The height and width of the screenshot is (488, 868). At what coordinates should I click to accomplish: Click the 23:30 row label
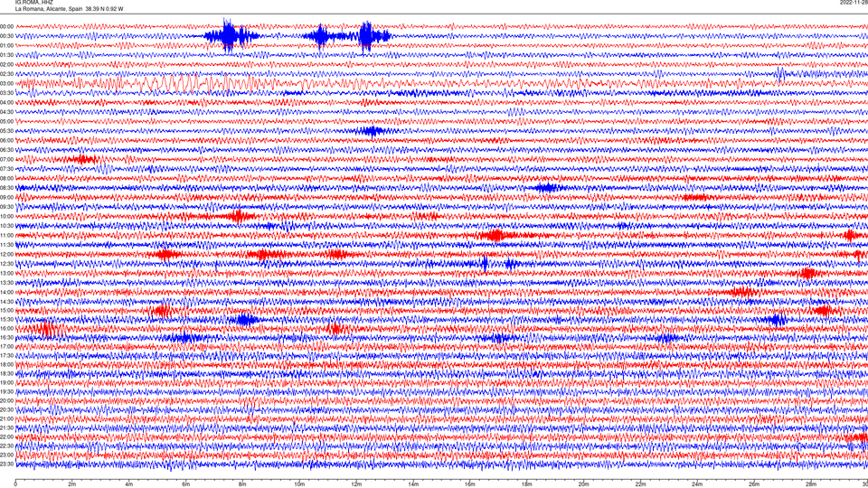(6, 465)
